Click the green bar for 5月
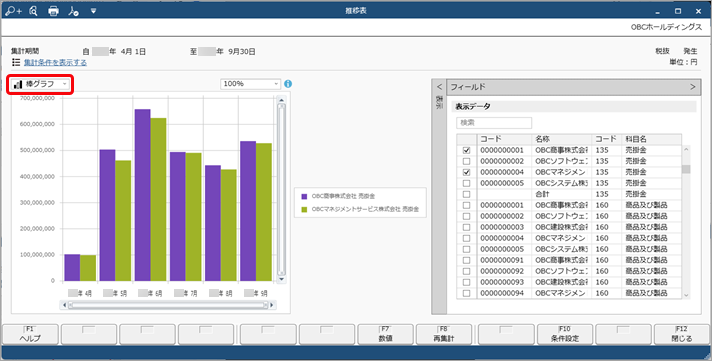 tap(123, 220)
